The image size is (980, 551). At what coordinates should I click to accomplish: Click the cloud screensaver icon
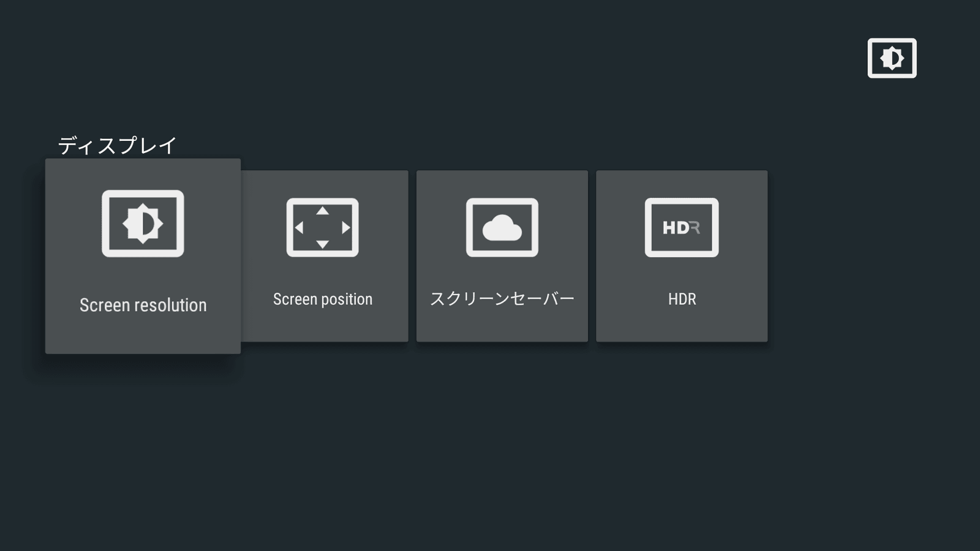pos(502,227)
